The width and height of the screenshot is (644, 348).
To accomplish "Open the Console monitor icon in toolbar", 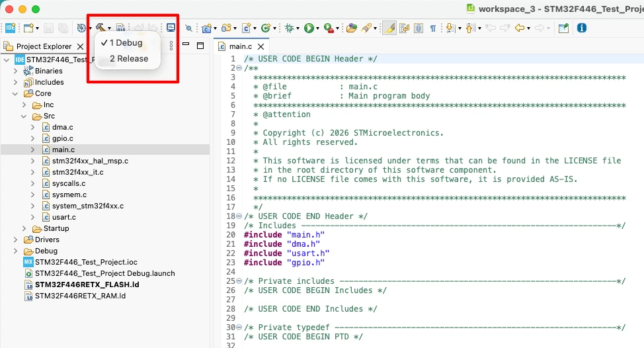I will pyautogui.click(x=171, y=28).
